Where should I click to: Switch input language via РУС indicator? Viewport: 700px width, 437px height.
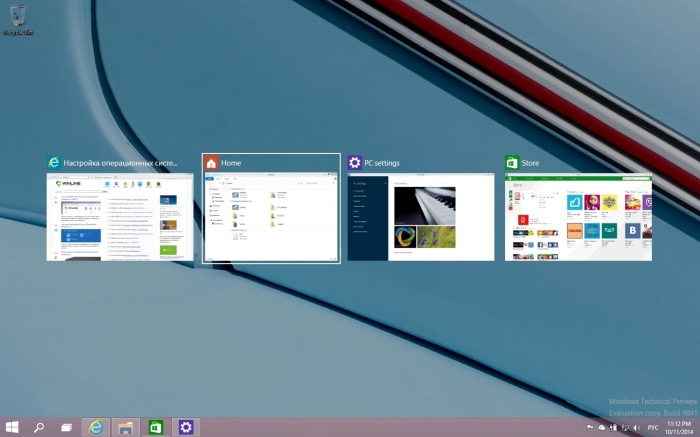pyautogui.click(x=654, y=427)
